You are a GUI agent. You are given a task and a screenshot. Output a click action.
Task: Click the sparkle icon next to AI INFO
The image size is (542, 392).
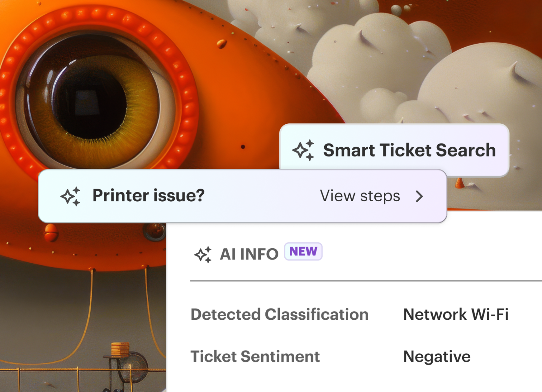[203, 254]
